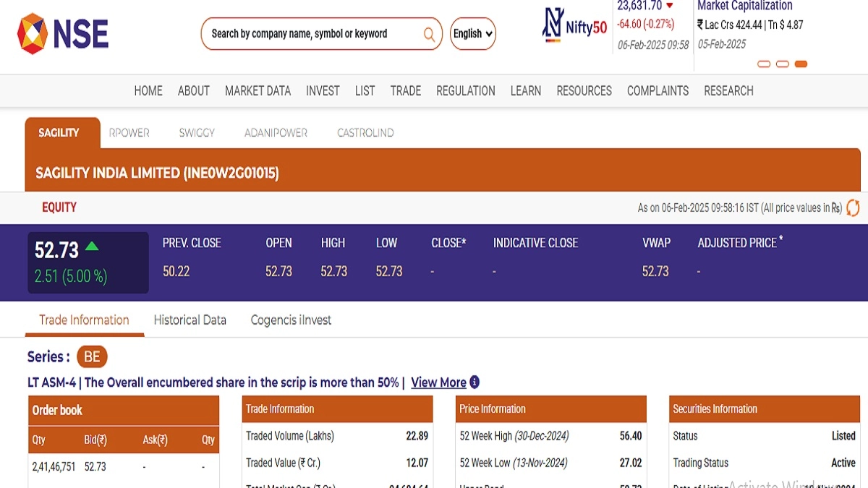Click the green up arrow beside 52.73
Screen dimensions: 868x488
pos(92,247)
